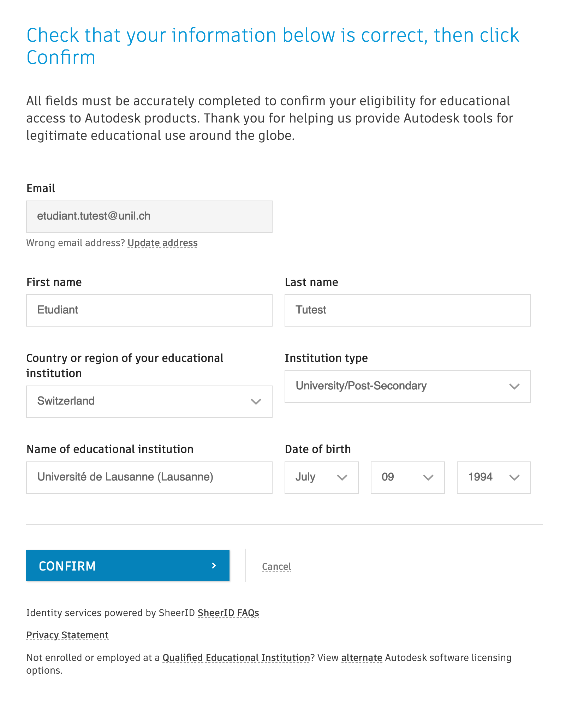This screenshot has width=572, height=728.
Task: Click the birth year chevron icon
Action: [514, 478]
